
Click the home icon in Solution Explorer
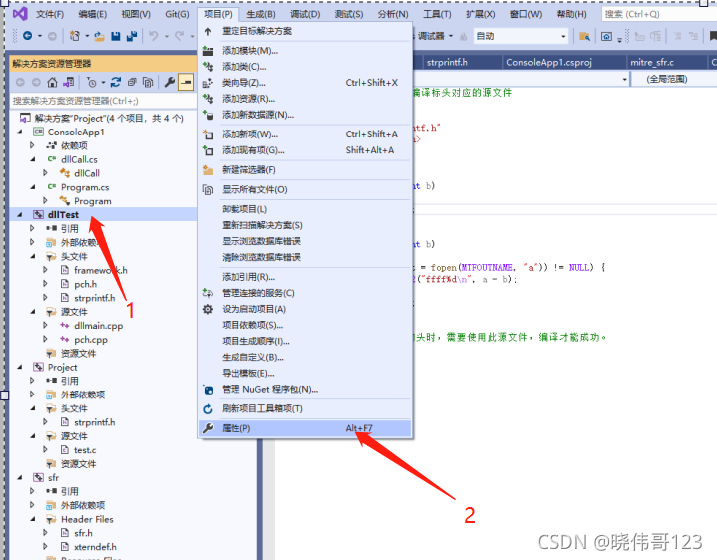(53, 82)
